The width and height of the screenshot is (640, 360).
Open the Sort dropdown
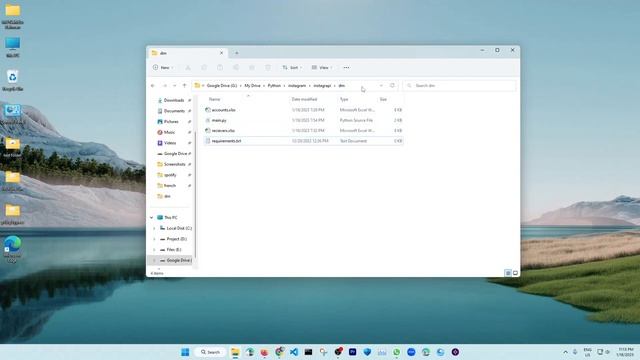coord(292,68)
